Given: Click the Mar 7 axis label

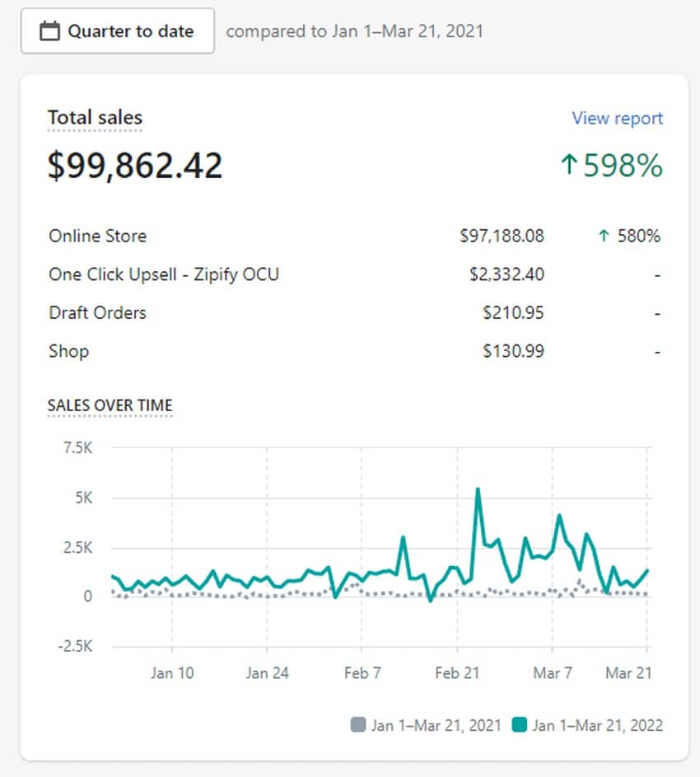Looking at the screenshot, I should point(553,673).
